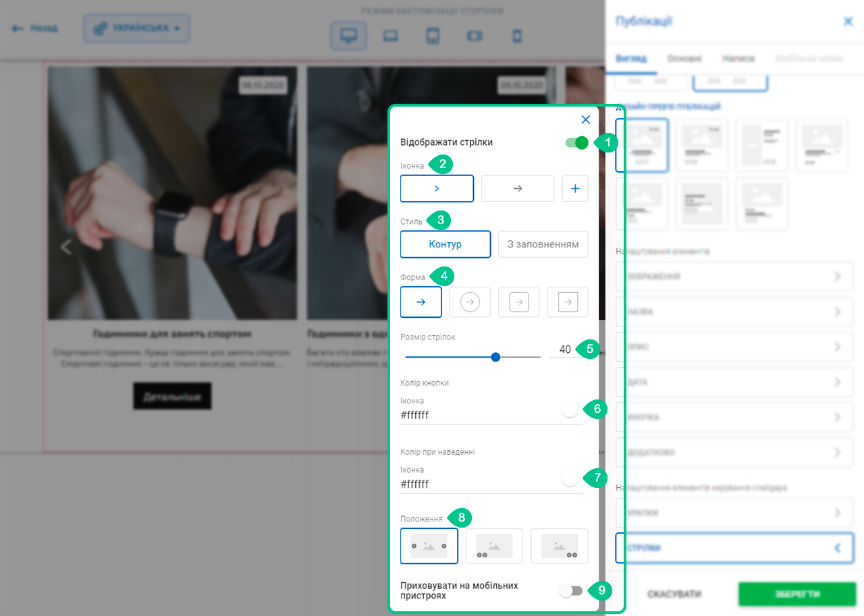Open the УКРАЇНСЬКА language dropdown
Image resolution: width=864 pixels, height=616 pixels.
[137, 29]
